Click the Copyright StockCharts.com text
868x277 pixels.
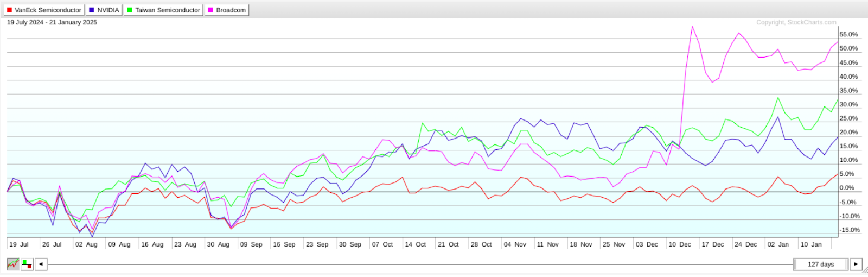click(796, 22)
